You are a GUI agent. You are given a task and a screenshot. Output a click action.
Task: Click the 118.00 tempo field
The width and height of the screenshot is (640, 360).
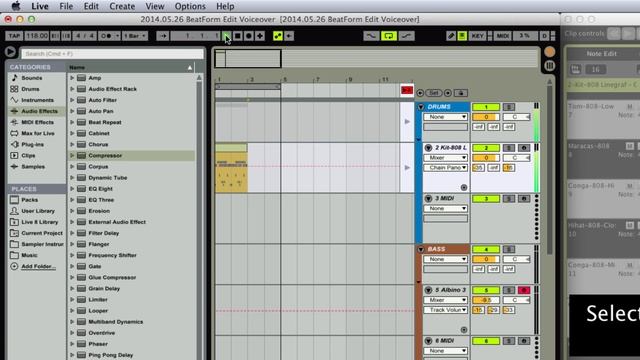pos(37,36)
